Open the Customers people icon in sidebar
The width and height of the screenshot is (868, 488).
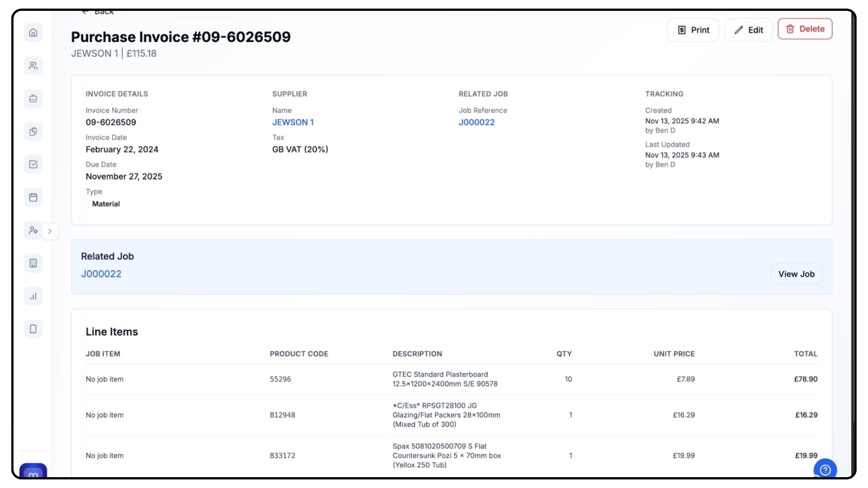[x=33, y=66]
